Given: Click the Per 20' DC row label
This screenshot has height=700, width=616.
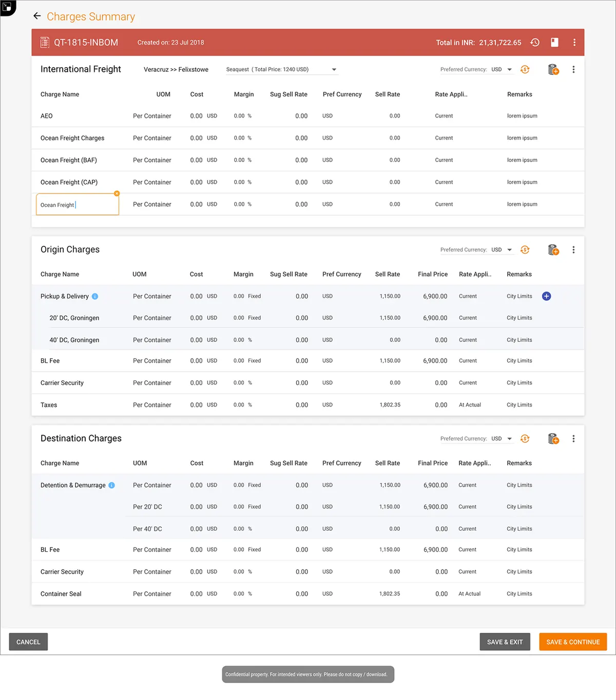Looking at the screenshot, I should click(x=147, y=507).
